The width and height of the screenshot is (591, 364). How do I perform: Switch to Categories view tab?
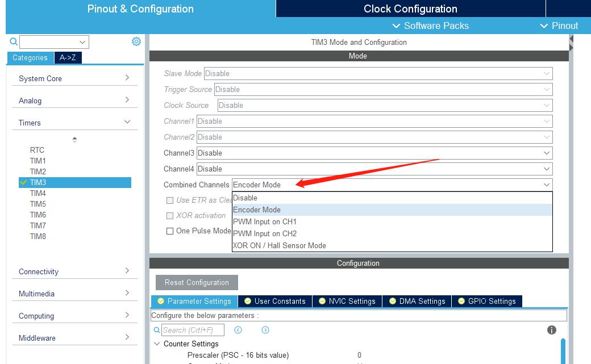tap(30, 58)
